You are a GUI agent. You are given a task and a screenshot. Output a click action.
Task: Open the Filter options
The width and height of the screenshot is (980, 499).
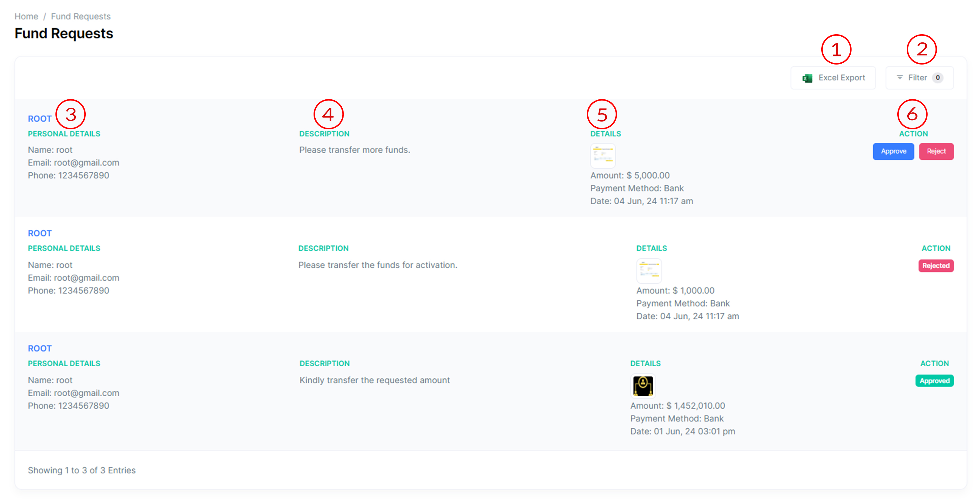click(x=917, y=78)
